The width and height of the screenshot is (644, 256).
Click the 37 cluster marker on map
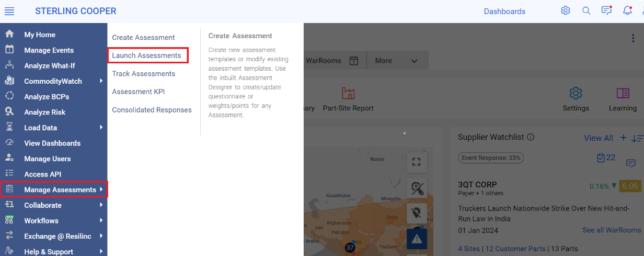pyautogui.click(x=350, y=247)
